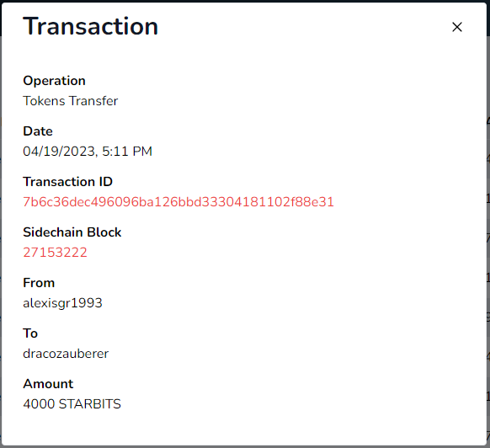Dismiss dialog via gray backdrop below it
490x448 pixels.
pyautogui.click(x=245, y=447)
